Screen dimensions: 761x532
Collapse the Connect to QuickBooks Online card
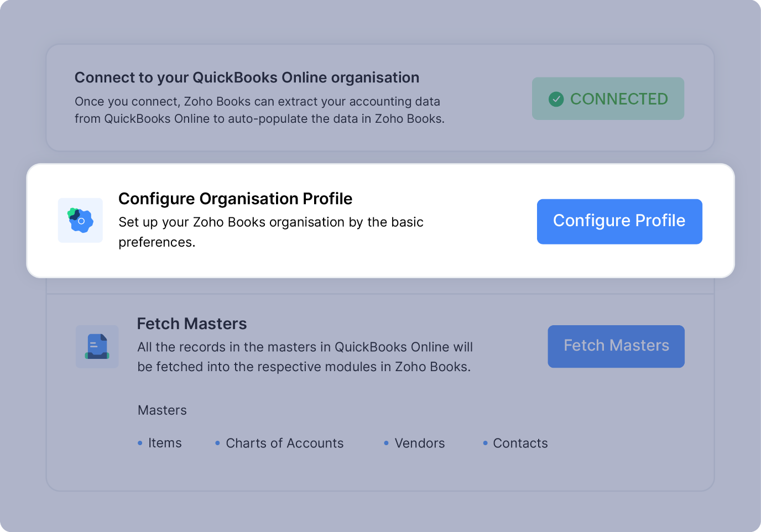(x=247, y=77)
